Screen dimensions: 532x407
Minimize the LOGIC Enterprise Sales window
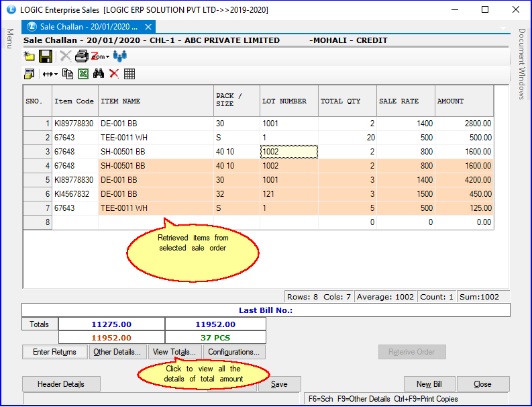click(x=455, y=9)
